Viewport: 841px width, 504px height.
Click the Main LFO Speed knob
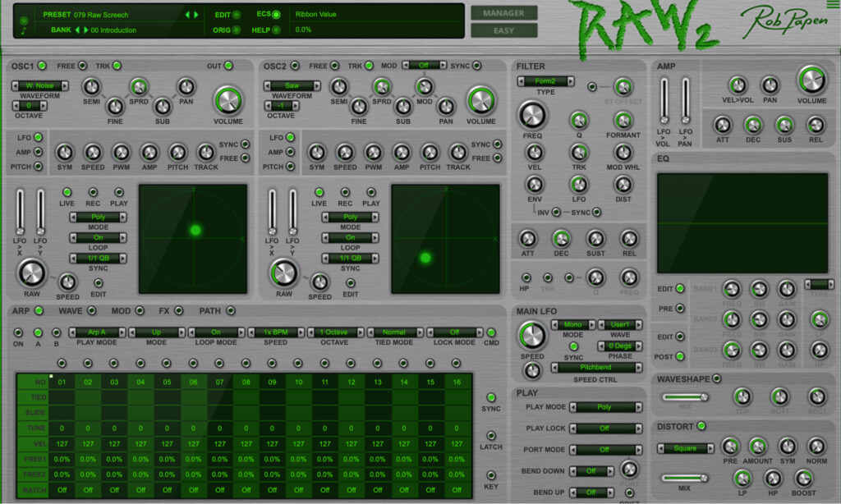(532, 336)
